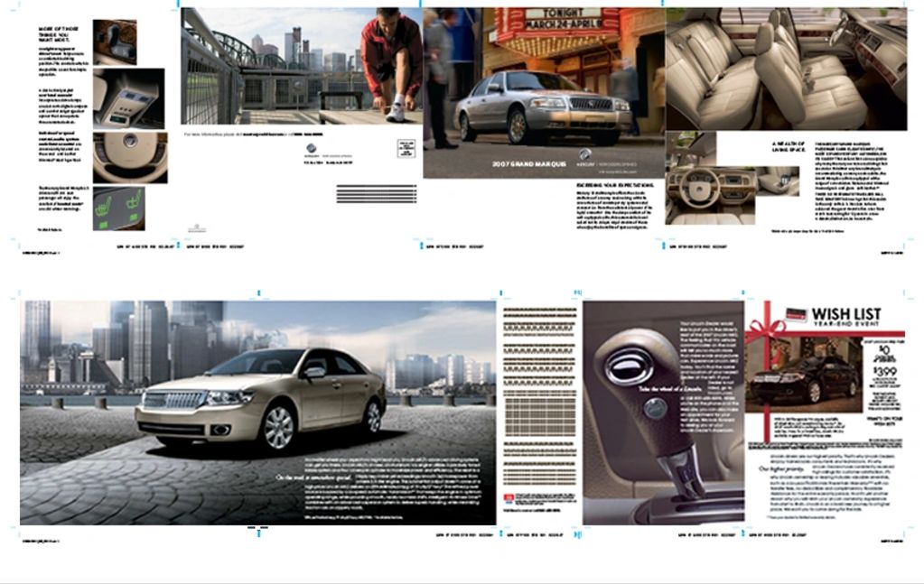Select the overhead console photo
924x584 pixels.
click(129, 97)
